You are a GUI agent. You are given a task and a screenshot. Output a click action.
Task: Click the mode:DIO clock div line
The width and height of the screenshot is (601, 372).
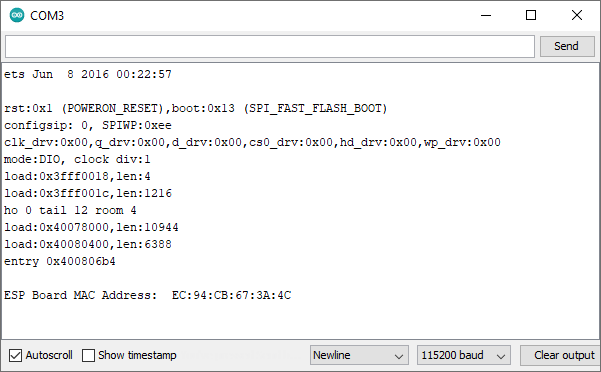[x=77, y=159]
